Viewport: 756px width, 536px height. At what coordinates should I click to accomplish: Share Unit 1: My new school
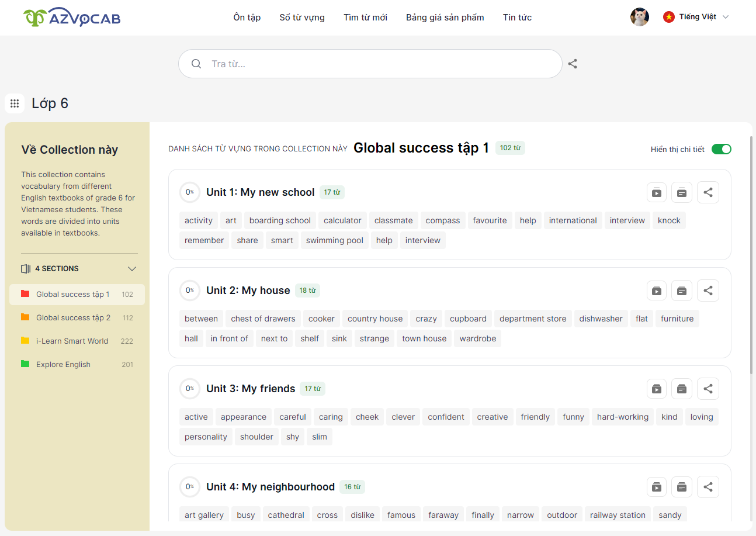pos(708,192)
